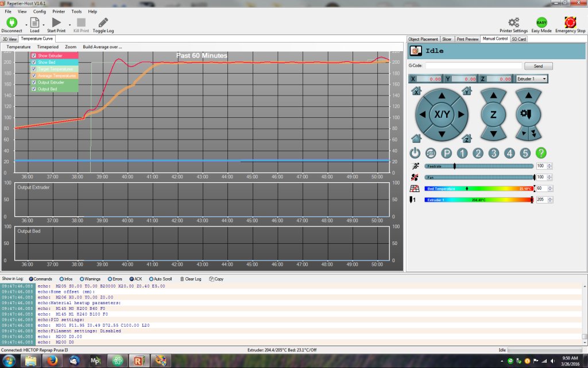This screenshot has width=588, height=368.
Task: Click the Home Z axis icon
Action: point(467,138)
